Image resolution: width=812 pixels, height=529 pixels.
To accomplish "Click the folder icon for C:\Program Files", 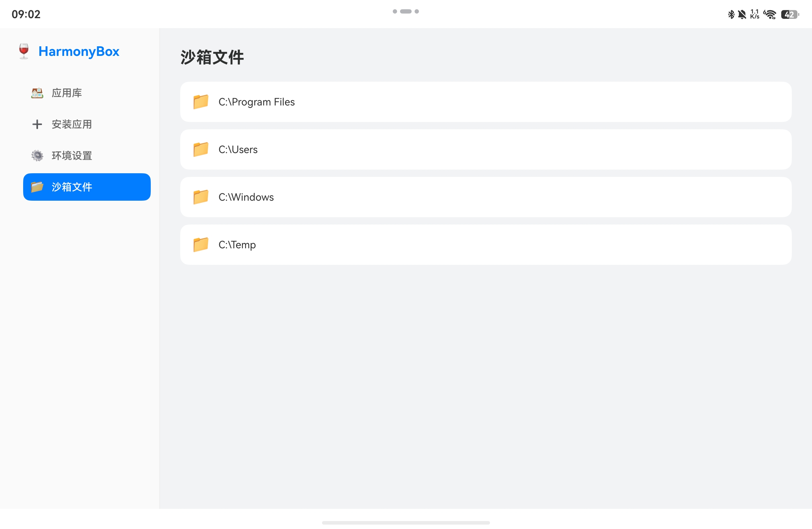I will [201, 102].
